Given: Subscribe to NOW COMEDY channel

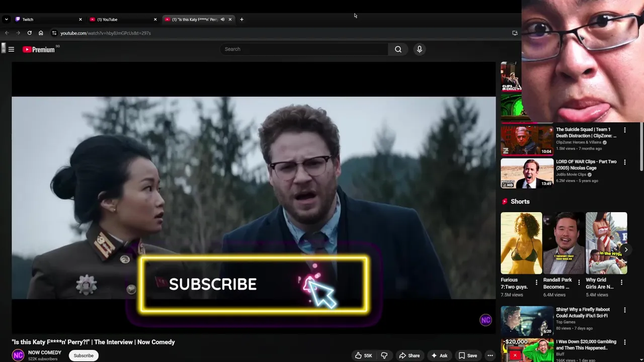Looking at the screenshot, I should [x=84, y=355].
